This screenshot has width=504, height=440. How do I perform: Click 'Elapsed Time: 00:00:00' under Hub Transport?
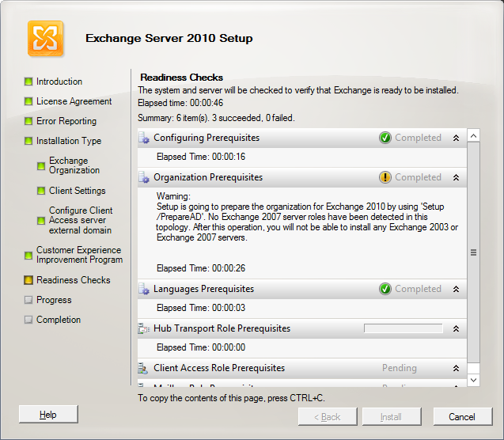tap(201, 347)
